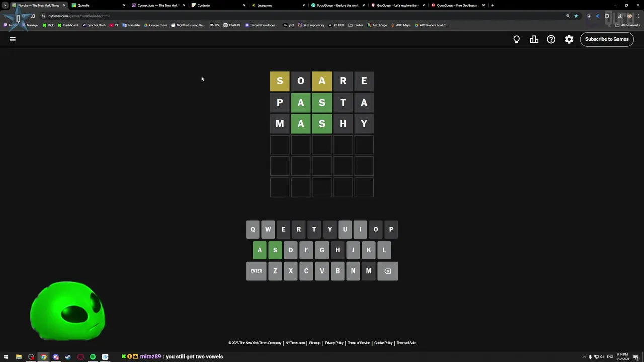Open the Dashboard bookmark
Image resolution: width=644 pixels, height=362 pixels.
click(68, 25)
